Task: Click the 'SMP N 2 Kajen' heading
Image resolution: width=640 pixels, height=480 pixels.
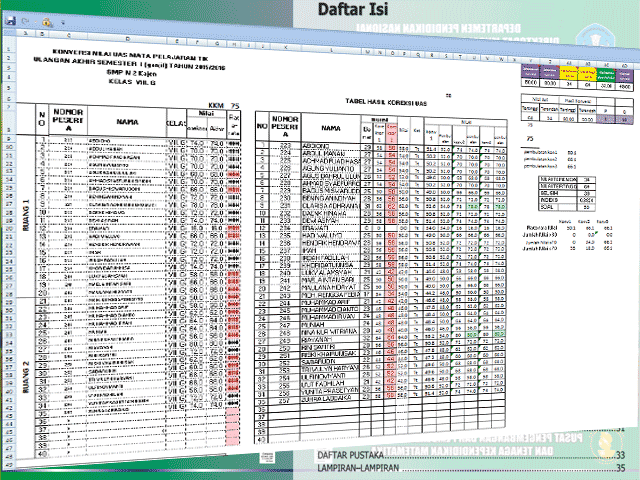Action: 132,73
